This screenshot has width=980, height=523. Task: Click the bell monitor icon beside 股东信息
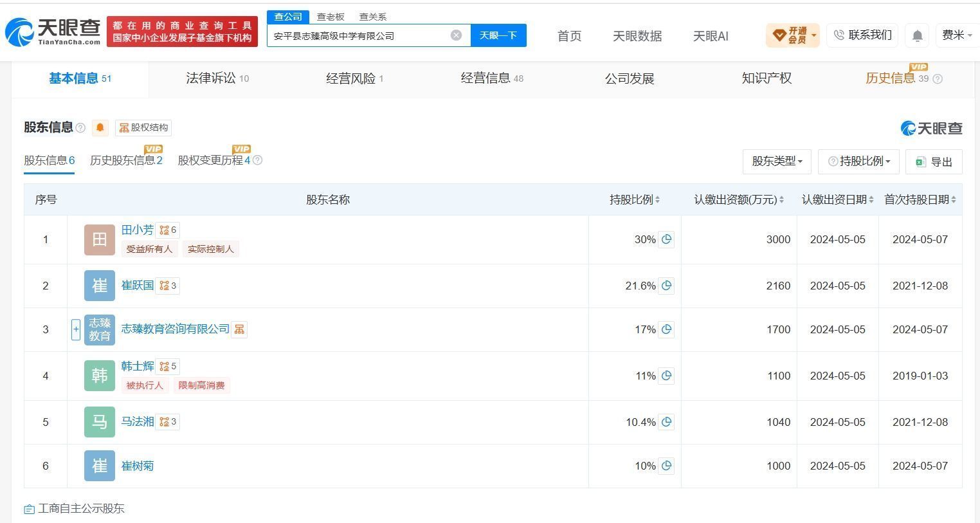click(100, 127)
